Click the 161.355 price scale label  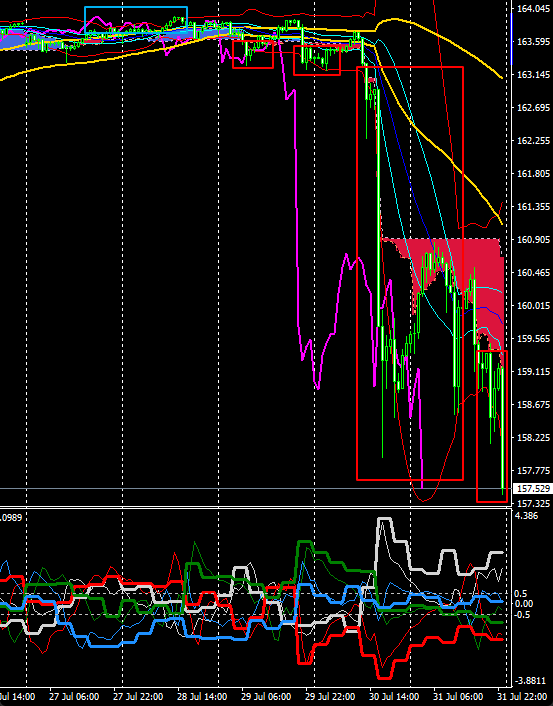533,207
